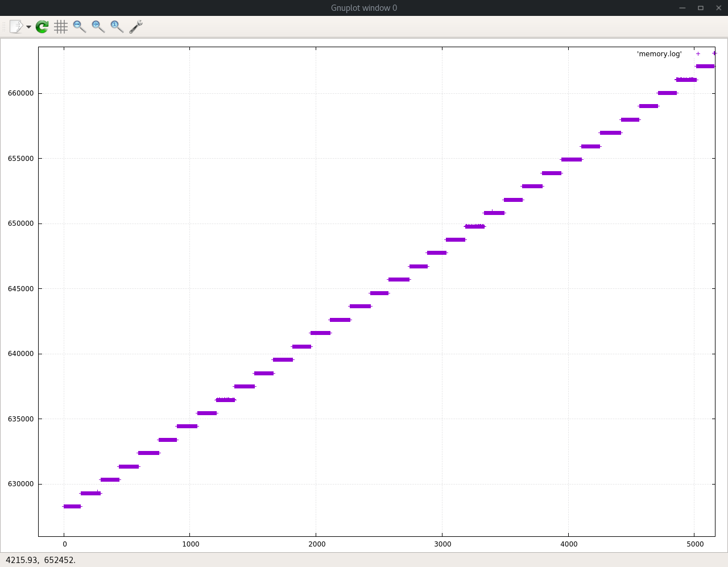Click the 'memory.log' legend entry
Image resolution: width=728 pixels, height=567 pixels.
(x=659, y=54)
